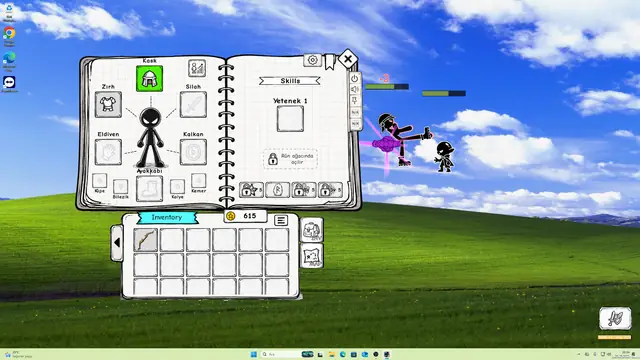Open the Küpe earring accessory slot
This screenshot has width=640, height=360.
point(100,180)
